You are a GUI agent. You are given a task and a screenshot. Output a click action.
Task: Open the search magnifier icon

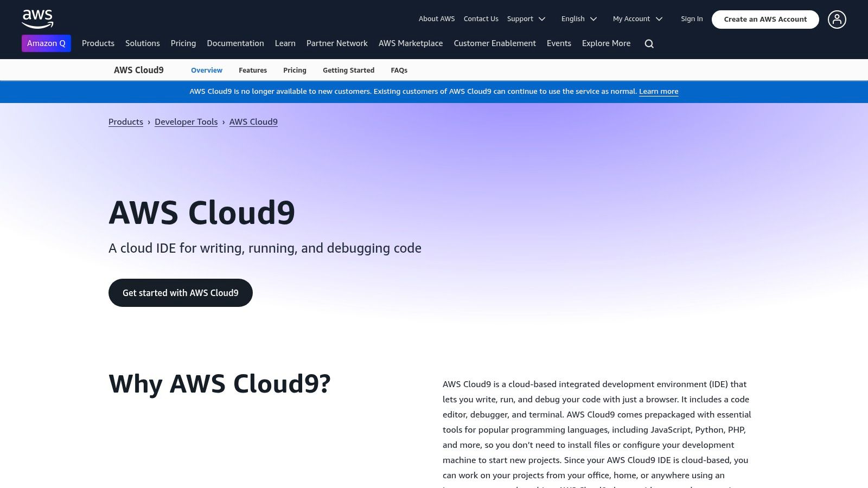(x=649, y=44)
